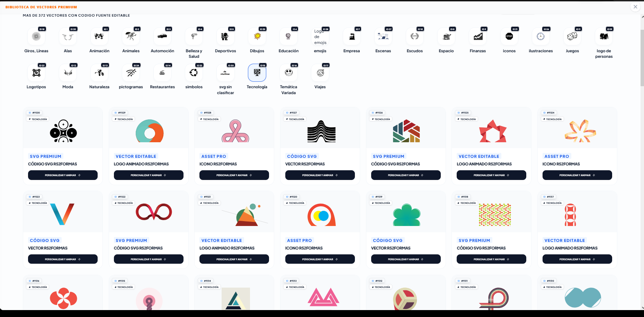
Task: Choose the Logotipos category icon
Action: tap(36, 73)
